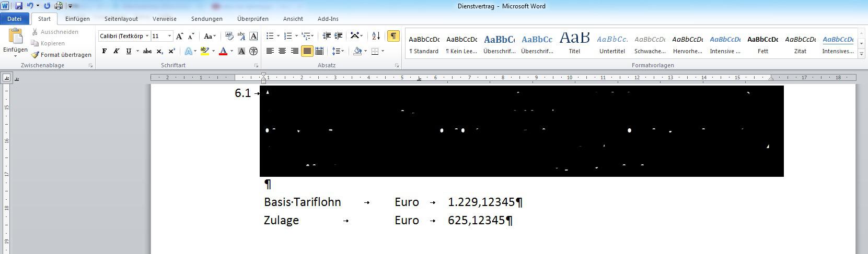Click the value 1.229,12345 in document
This screenshot has height=254, width=868.
(x=481, y=202)
